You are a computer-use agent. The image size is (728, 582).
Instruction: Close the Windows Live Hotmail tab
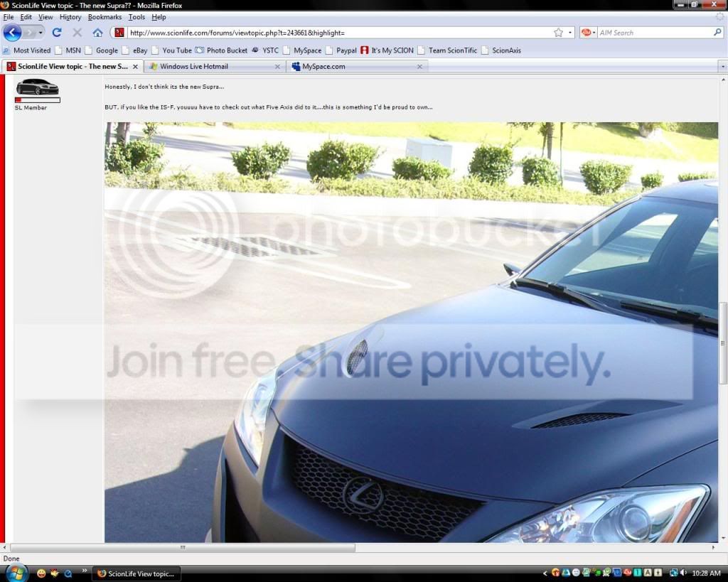coord(277,67)
